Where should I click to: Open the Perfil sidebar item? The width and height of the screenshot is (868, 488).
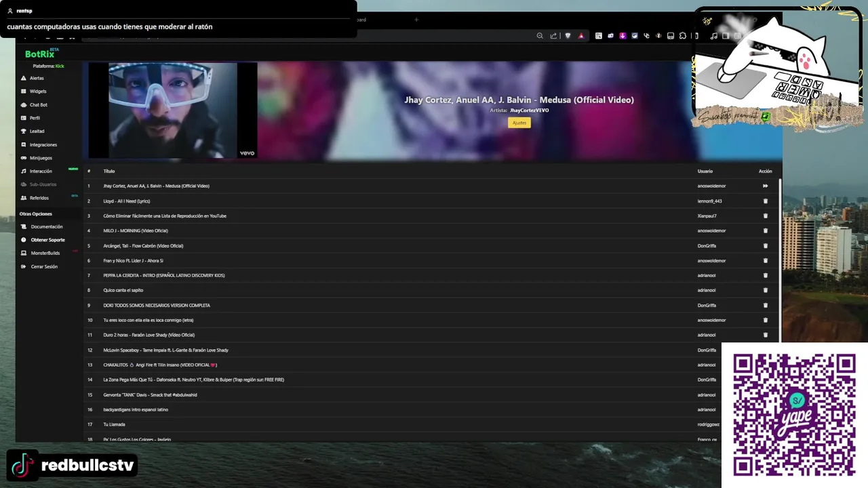[35, 118]
